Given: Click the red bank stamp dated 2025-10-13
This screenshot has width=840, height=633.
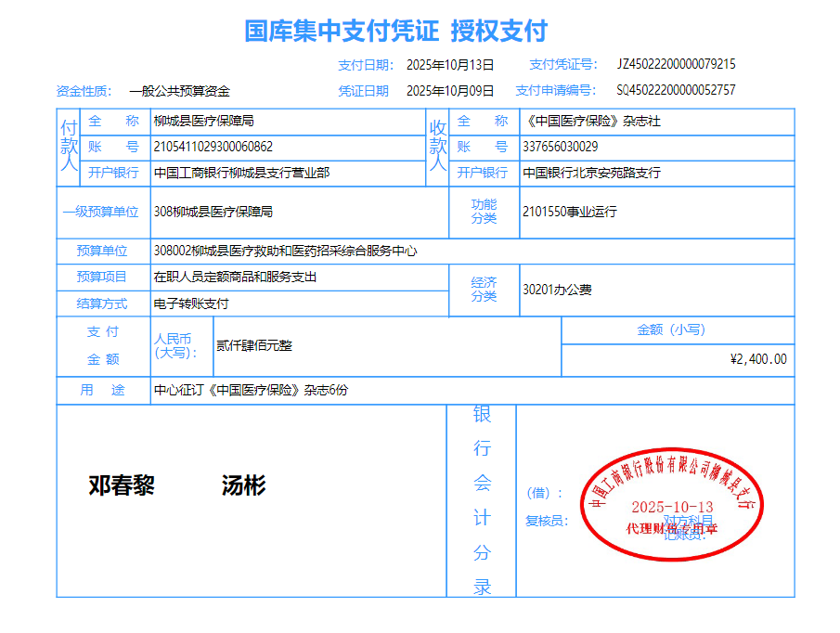Looking at the screenshot, I should coord(672,506).
